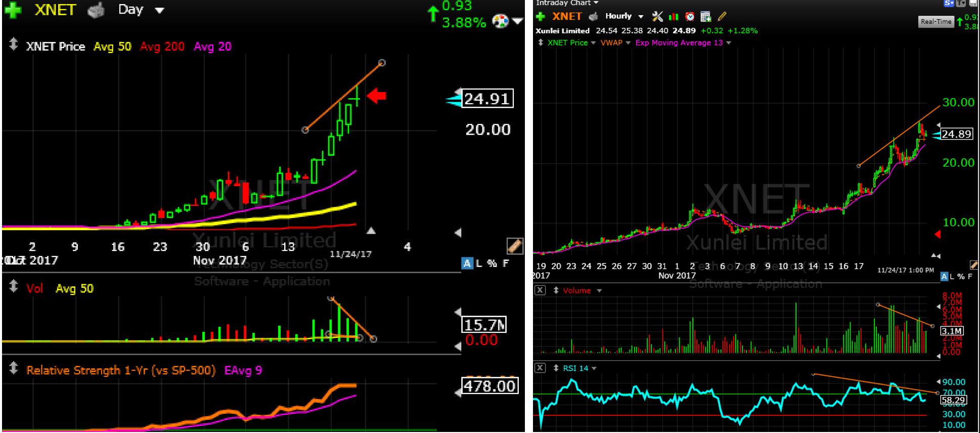Click the resize arrows beside XNET Price on Day chart
This screenshot has height=433, width=980.
14,45
